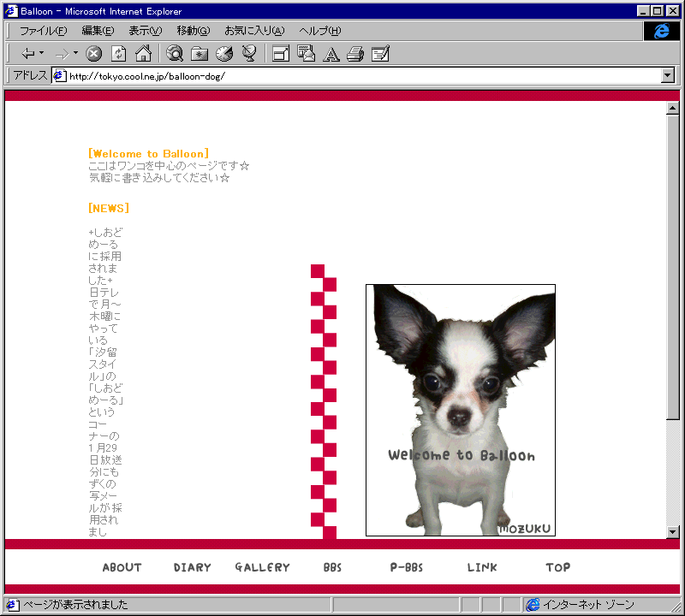Click the Internet Explorer logo throbber
Image resolution: width=685 pixels, height=616 pixels.
click(661, 31)
